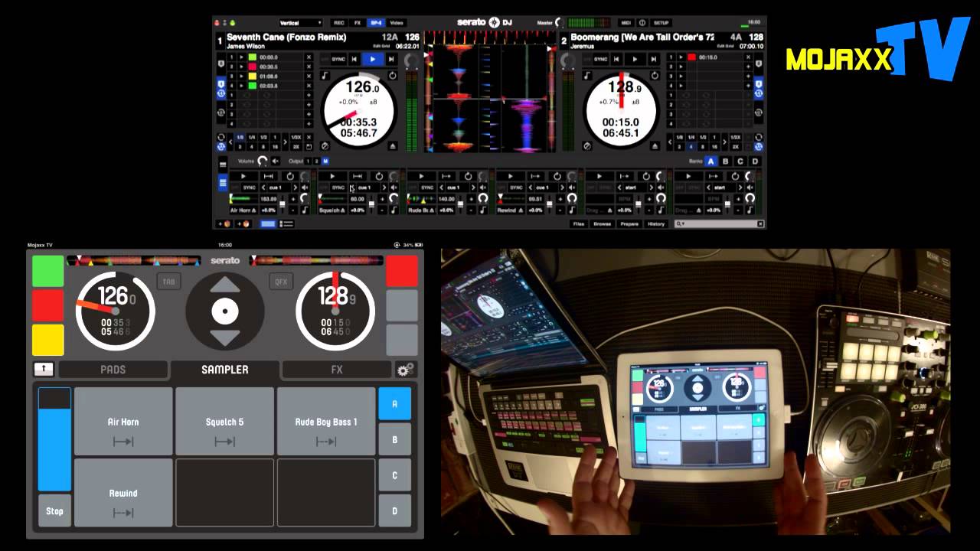Previous play-from mode on Air Horn slot
980x551 pixels.
coord(263,187)
